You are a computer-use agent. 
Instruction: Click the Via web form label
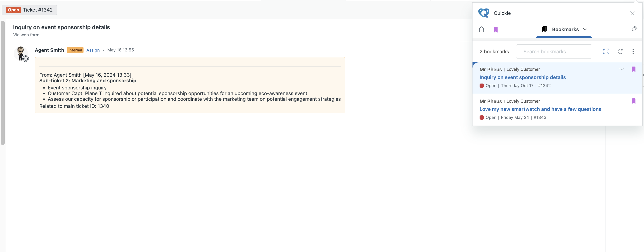26,35
